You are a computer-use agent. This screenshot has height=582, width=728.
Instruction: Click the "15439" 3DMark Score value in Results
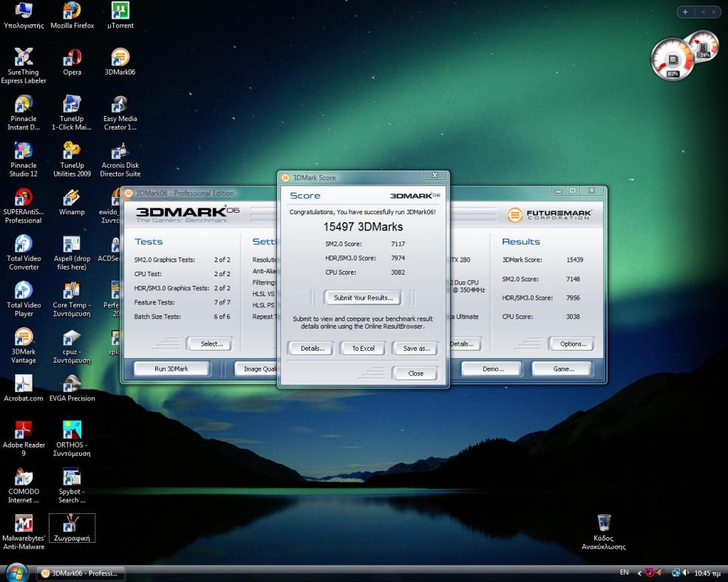click(x=575, y=260)
